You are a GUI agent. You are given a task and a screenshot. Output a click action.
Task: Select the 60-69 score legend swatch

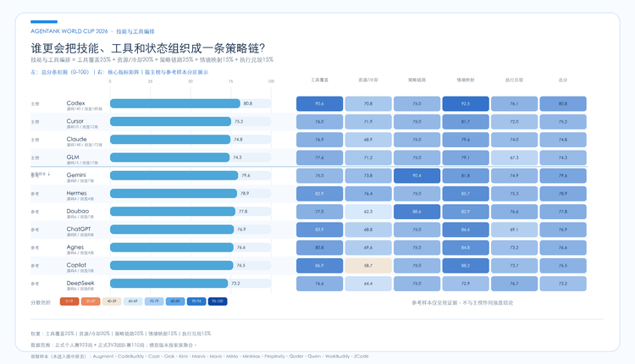pos(133,301)
